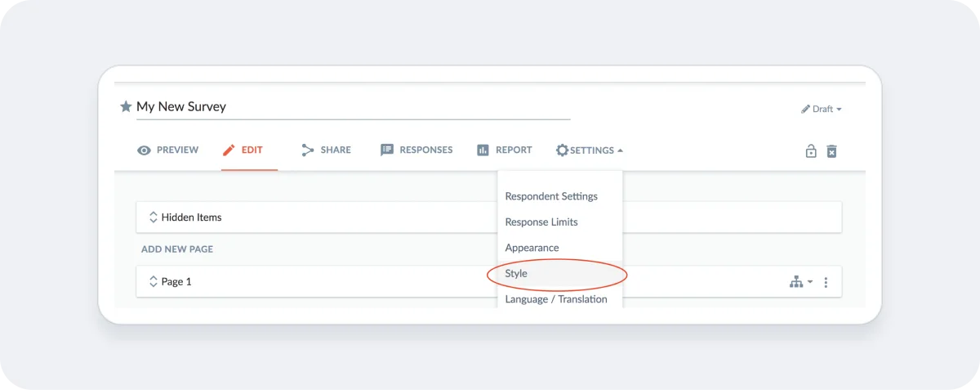Click the pencil icon next to Draft
980x390 pixels.
click(805, 109)
